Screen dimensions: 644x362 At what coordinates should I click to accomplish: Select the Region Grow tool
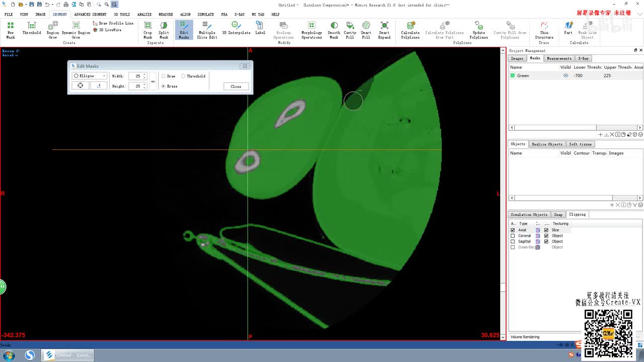[53, 30]
